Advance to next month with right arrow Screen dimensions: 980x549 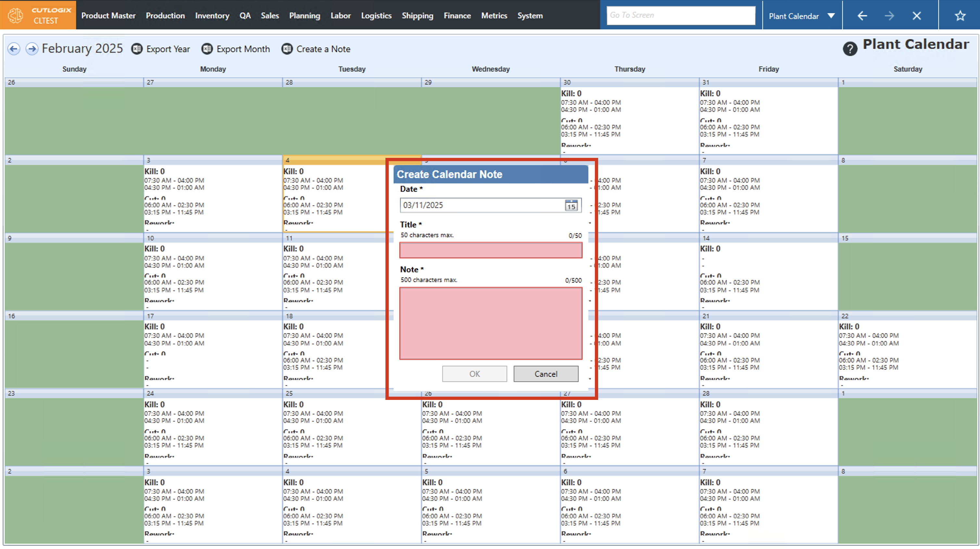[x=32, y=49]
